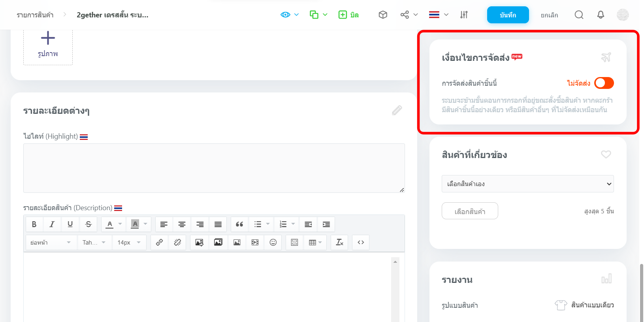Insert table from table icon

(x=315, y=242)
